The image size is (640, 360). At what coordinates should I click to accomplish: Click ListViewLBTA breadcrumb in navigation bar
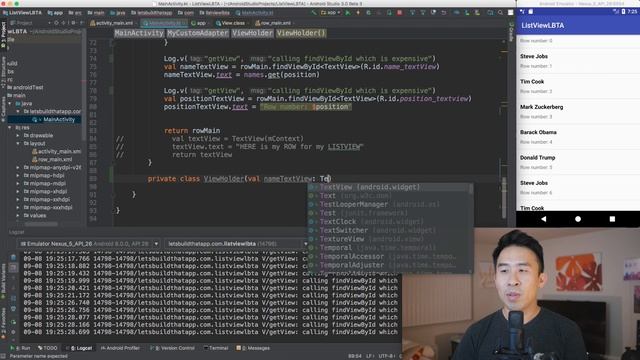[22, 13]
